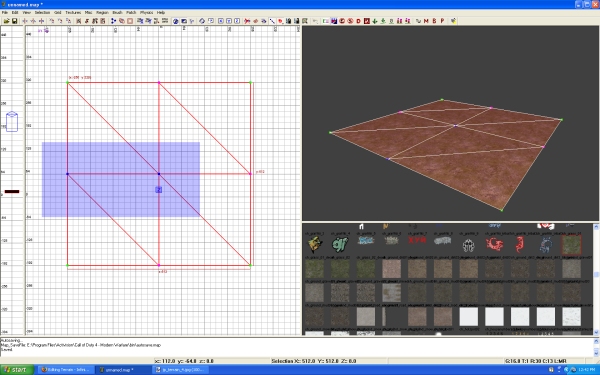Viewport: 600px width, 375px height.
Task: Click the blue vertex-nodes toolbar icon
Action: click(113, 21)
